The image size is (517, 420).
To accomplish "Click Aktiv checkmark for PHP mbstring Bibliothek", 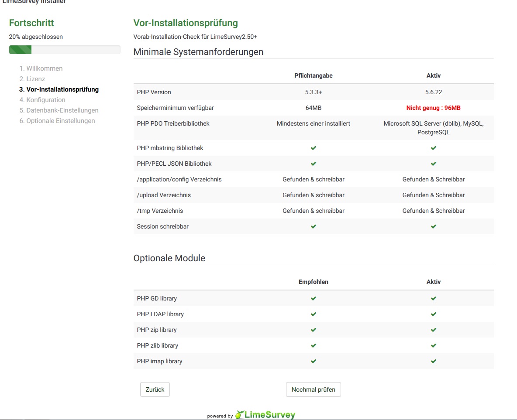I will click(433, 148).
